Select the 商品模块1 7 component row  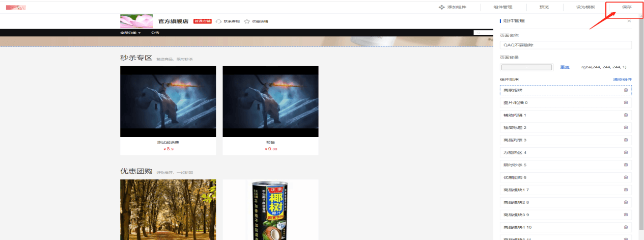566,190
